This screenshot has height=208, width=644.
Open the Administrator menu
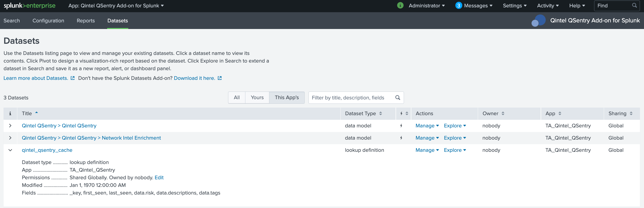(x=427, y=6)
